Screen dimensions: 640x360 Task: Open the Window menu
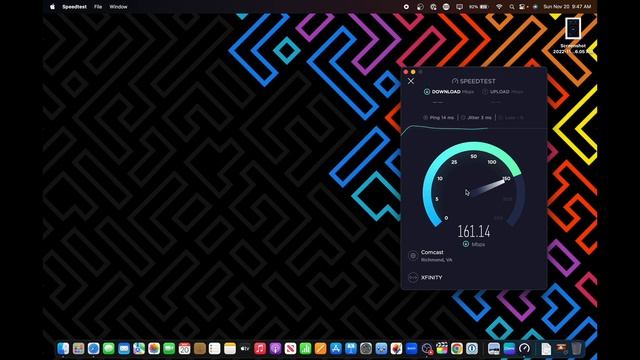[118, 7]
